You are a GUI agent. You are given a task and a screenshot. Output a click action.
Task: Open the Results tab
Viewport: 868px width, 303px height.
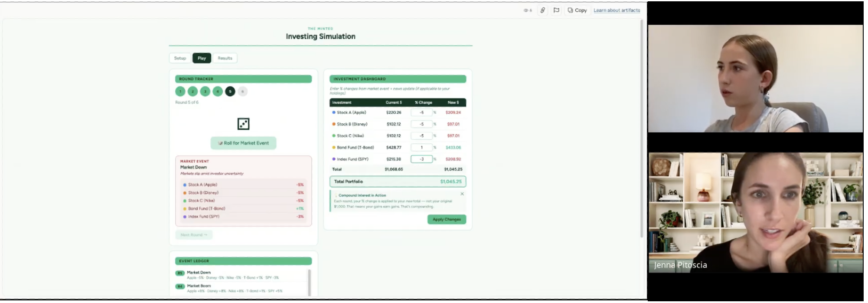225,58
